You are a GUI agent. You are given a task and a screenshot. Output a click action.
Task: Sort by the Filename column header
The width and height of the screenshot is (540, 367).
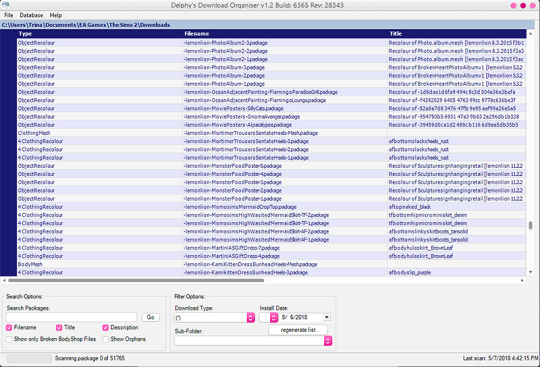[197, 34]
